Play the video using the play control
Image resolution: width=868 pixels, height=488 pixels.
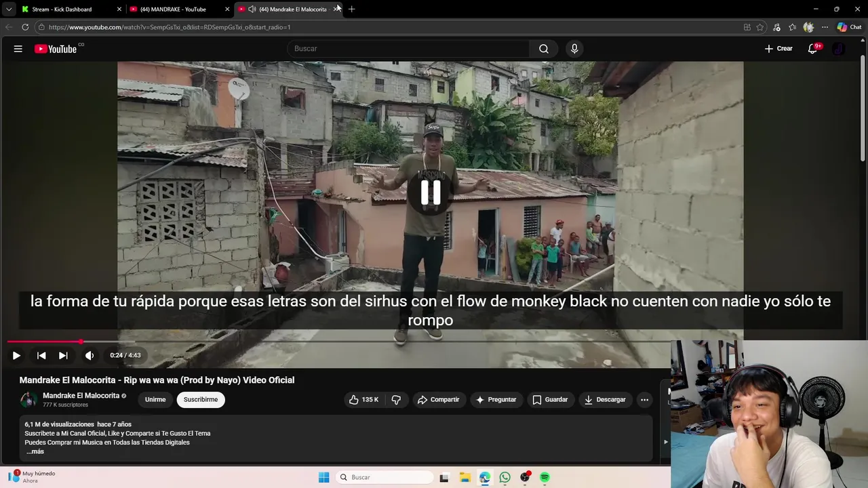(x=16, y=355)
